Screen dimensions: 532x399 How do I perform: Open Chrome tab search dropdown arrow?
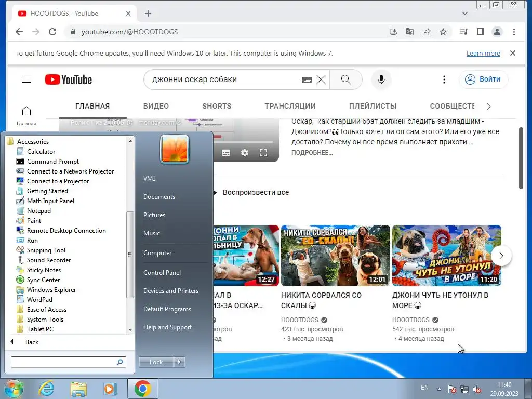[465, 14]
